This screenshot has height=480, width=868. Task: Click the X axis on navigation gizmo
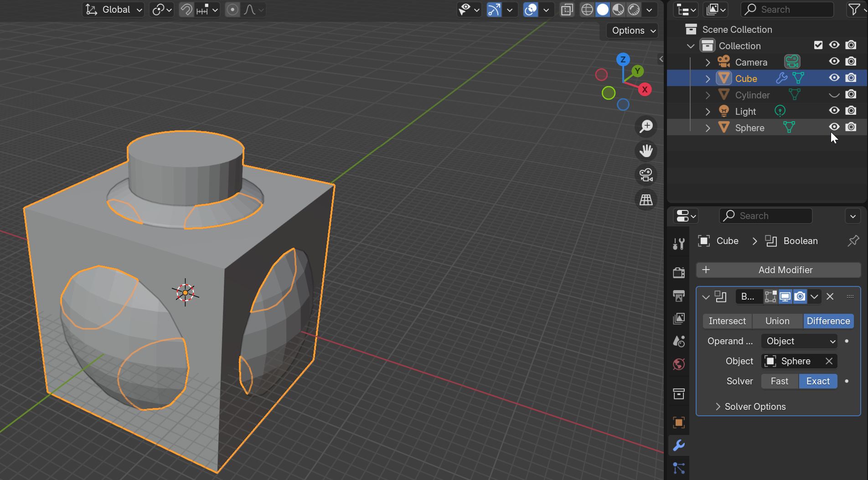coord(645,90)
